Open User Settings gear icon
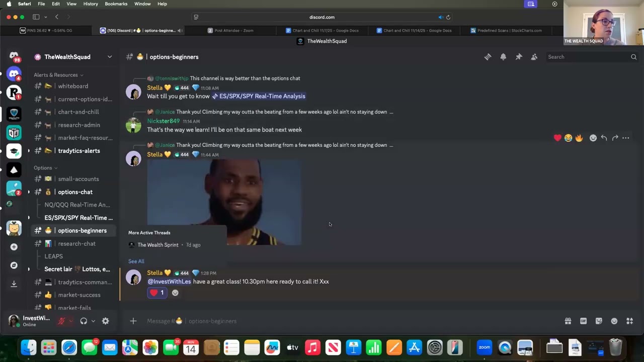The height and width of the screenshot is (362, 644). click(x=106, y=321)
